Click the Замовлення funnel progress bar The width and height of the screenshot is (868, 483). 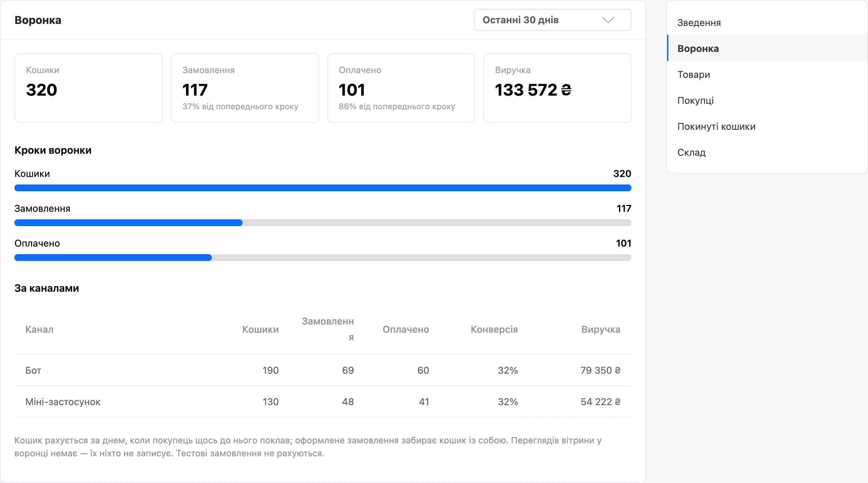click(x=323, y=223)
